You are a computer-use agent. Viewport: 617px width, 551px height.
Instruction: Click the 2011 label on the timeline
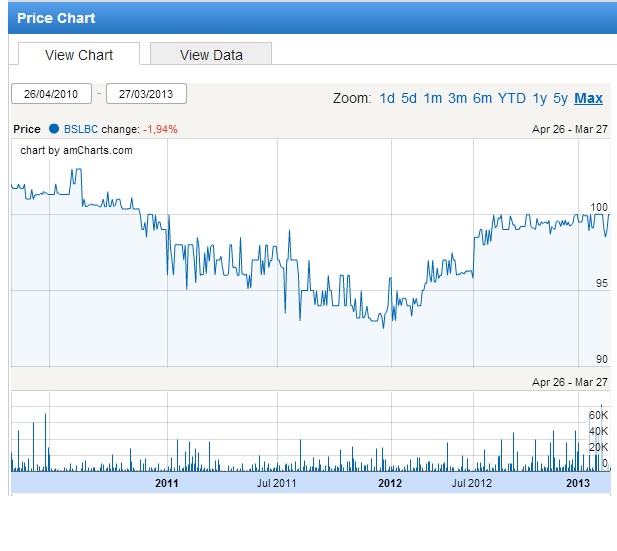(166, 483)
